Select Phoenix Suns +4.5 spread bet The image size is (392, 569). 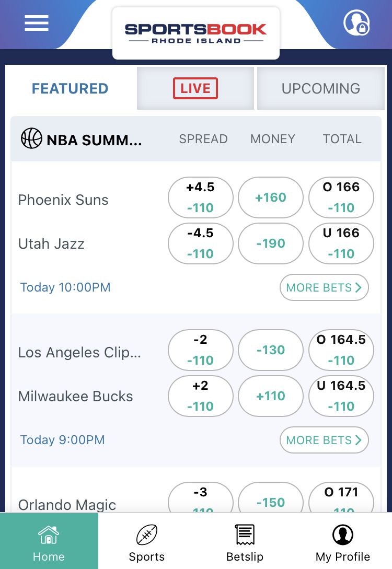point(200,198)
